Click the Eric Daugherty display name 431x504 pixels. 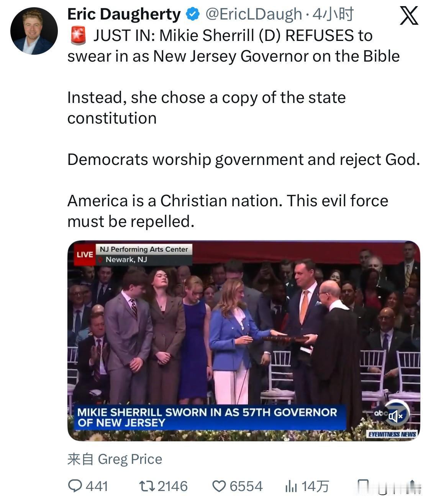[124, 15]
